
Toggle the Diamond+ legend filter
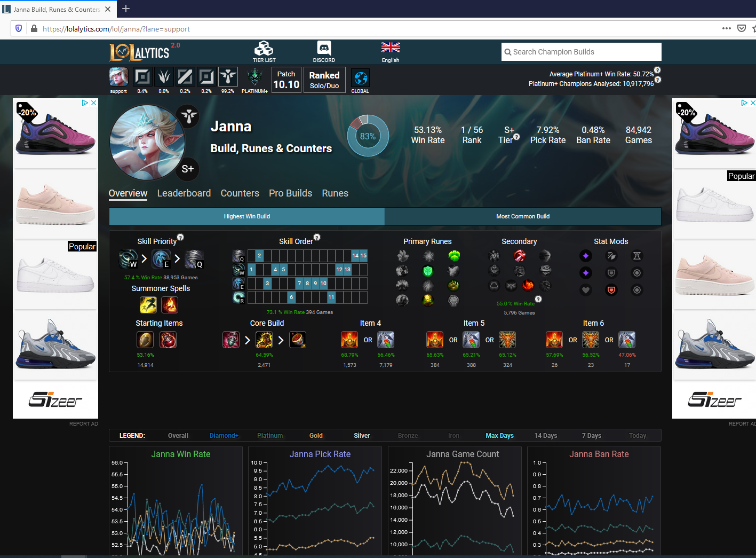[x=224, y=436]
